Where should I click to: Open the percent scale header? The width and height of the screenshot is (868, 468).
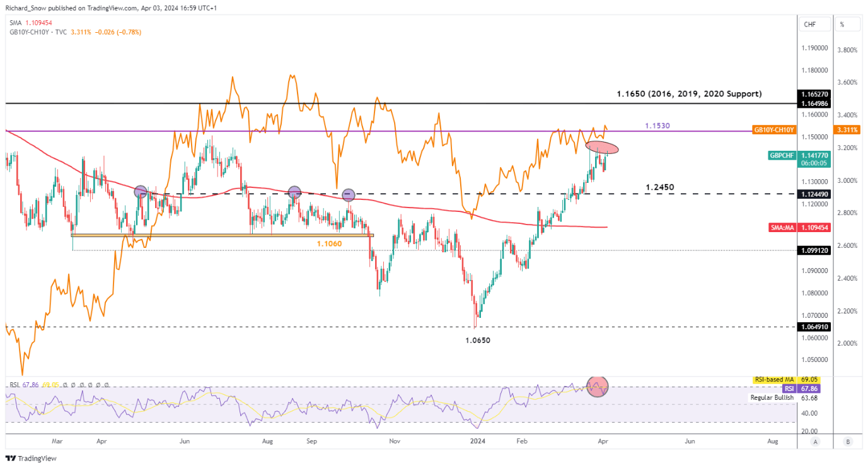tap(840, 25)
